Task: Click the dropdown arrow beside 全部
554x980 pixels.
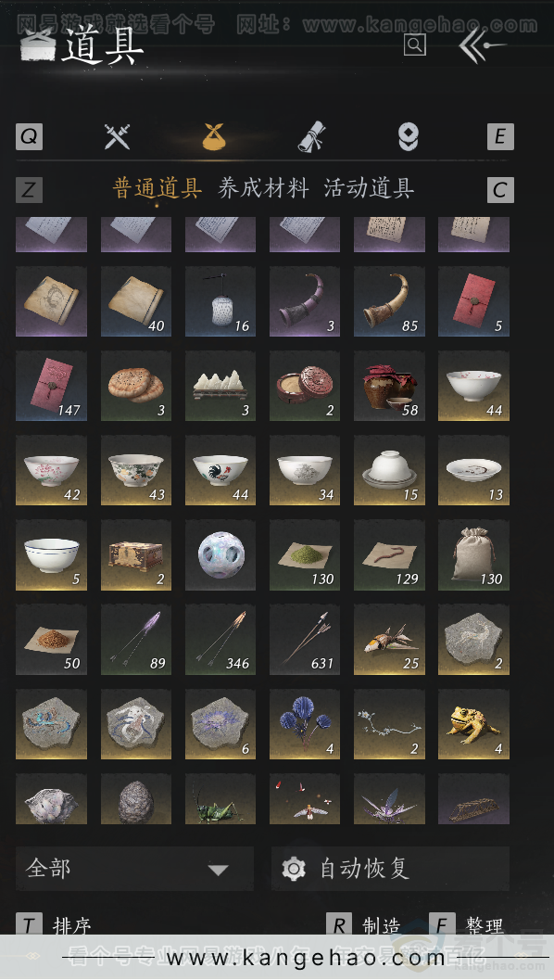Action: coord(218,870)
